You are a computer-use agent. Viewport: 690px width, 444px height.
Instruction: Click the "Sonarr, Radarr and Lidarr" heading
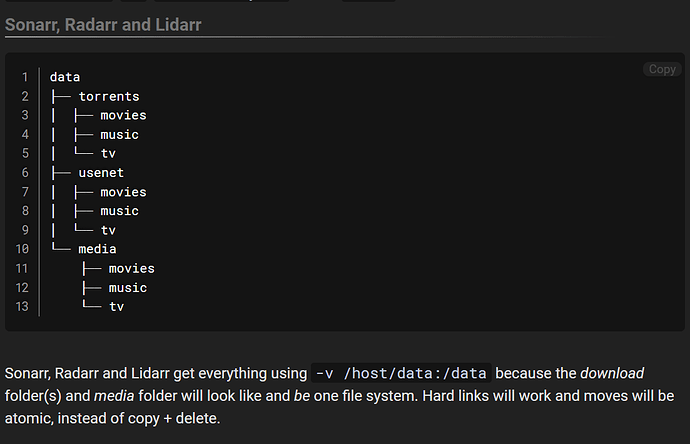(103, 24)
